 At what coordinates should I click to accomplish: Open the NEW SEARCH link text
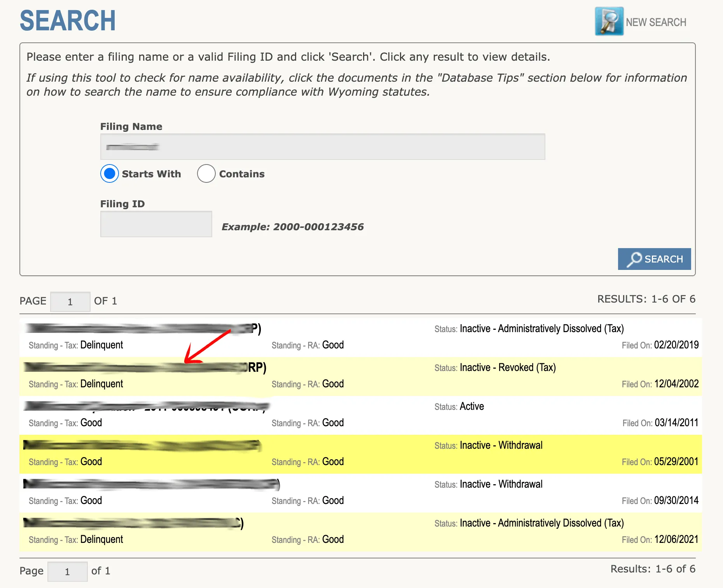656,23
